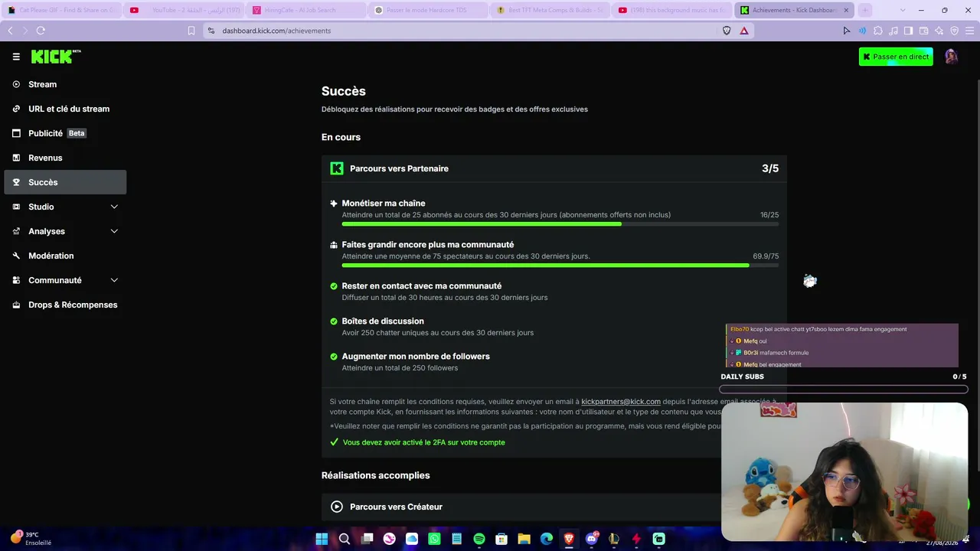Click the webcam overlay video
980x551 pixels.
point(844,471)
